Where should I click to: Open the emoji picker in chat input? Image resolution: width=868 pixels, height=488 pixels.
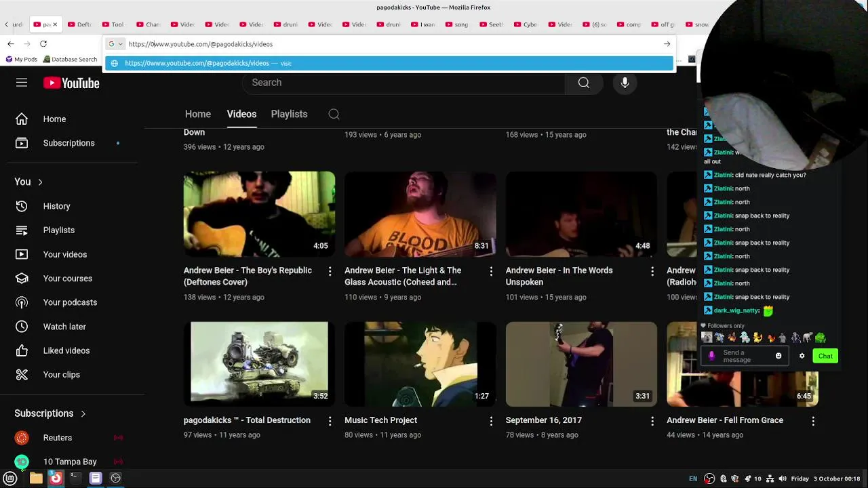click(778, 356)
